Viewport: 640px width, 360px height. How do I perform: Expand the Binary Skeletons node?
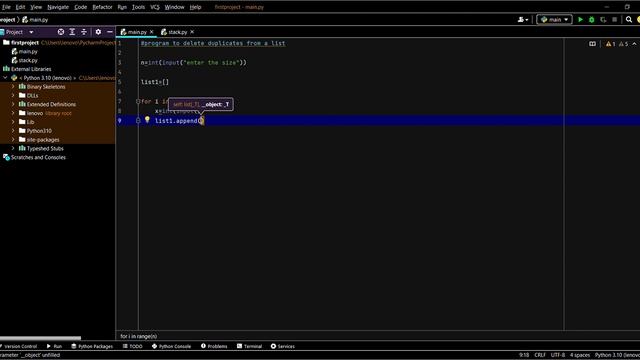click(x=13, y=87)
